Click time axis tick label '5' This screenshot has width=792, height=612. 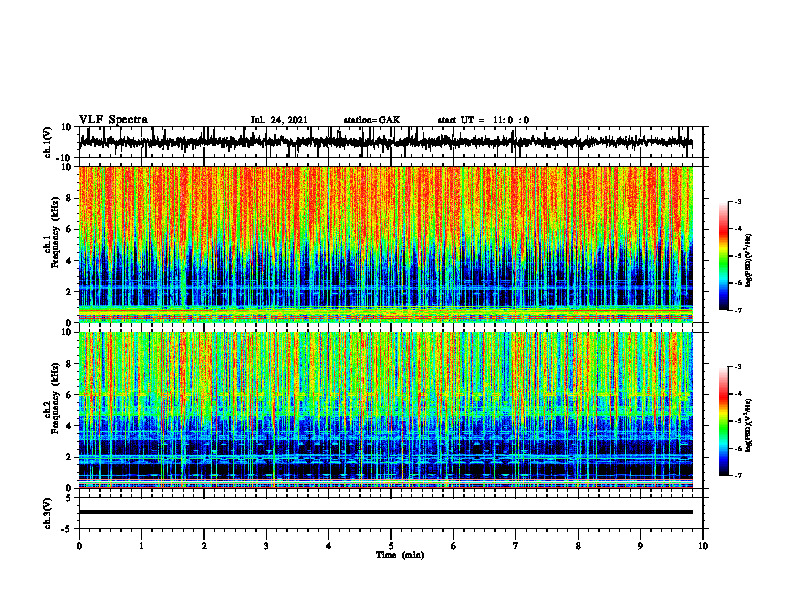[391, 546]
